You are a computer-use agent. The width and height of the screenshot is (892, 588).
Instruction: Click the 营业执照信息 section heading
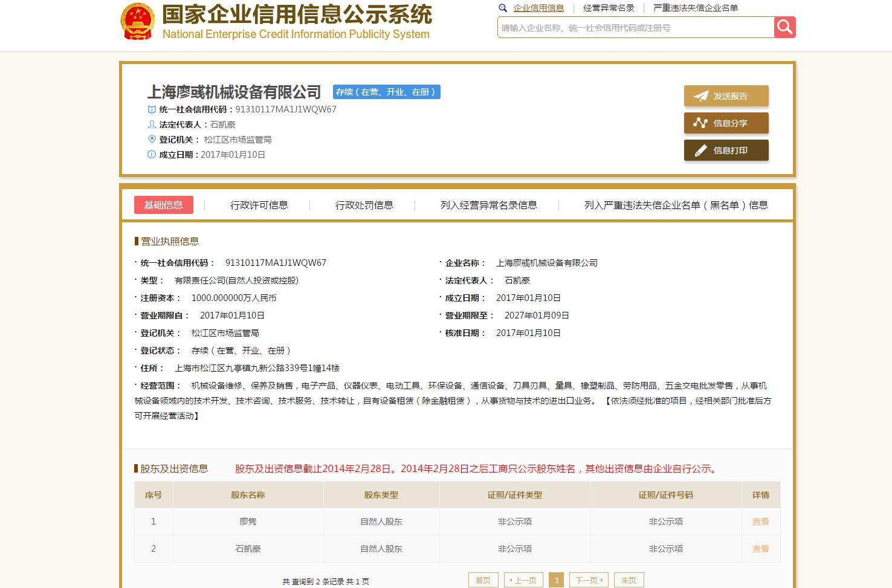tap(170, 241)
